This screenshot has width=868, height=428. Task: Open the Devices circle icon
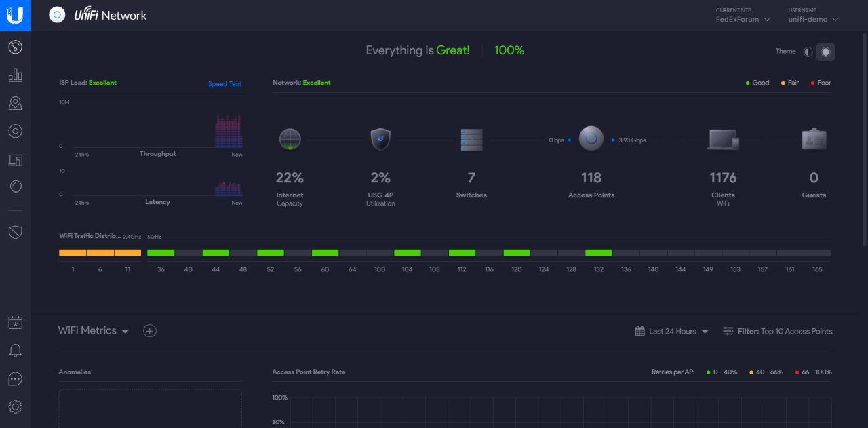(15, 131)
